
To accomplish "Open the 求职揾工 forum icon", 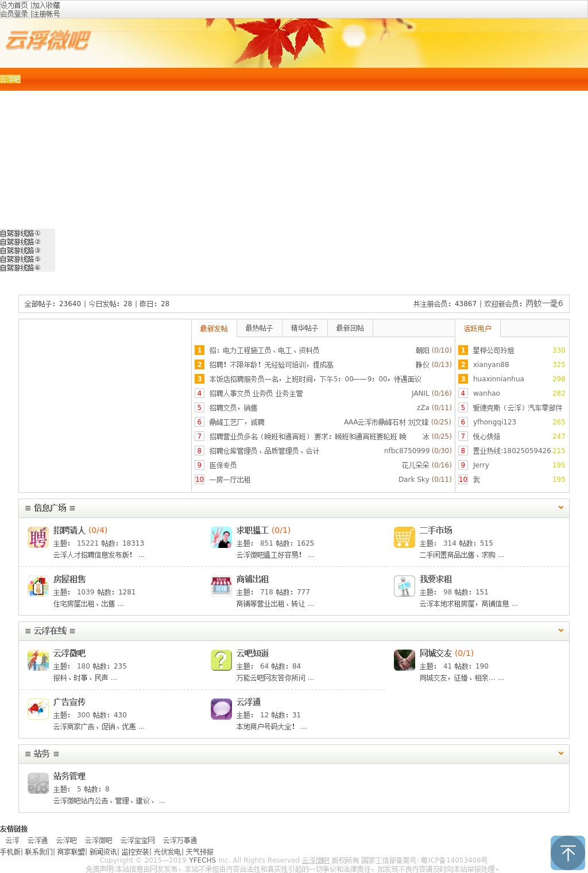I will tap(221, 538).
